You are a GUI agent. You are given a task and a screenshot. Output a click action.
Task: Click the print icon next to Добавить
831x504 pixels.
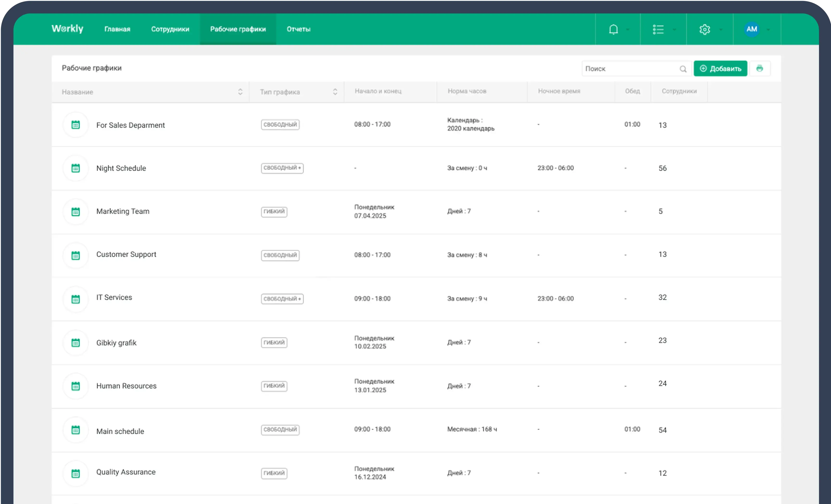760,68
